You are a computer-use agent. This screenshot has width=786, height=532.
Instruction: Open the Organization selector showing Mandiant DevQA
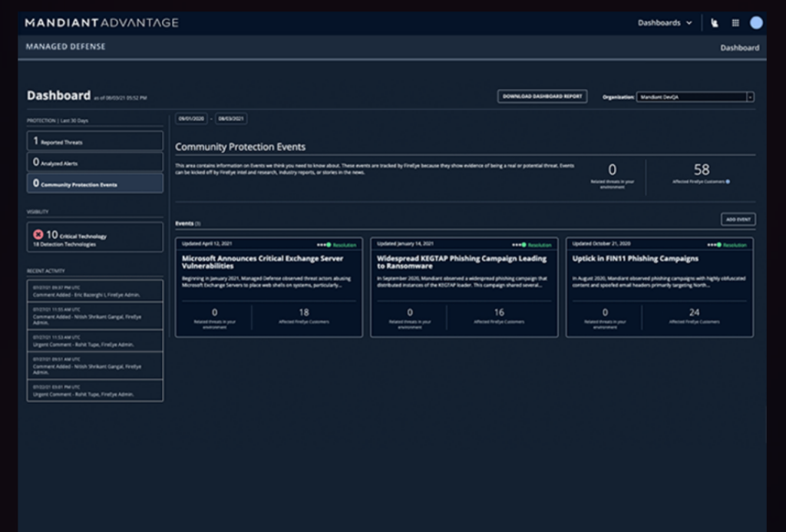coord(694,97)
